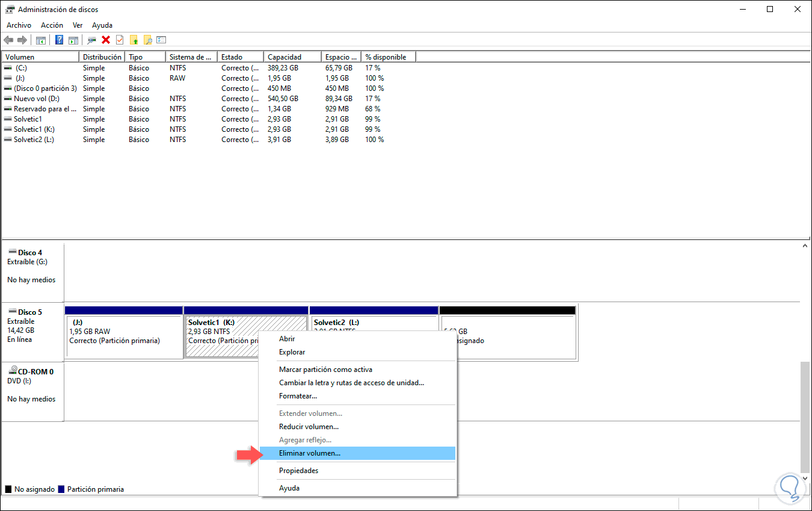Click the document with checkmark toolbar icon
This screenshot has height=511, width=812.
click(x=118, y=40)
